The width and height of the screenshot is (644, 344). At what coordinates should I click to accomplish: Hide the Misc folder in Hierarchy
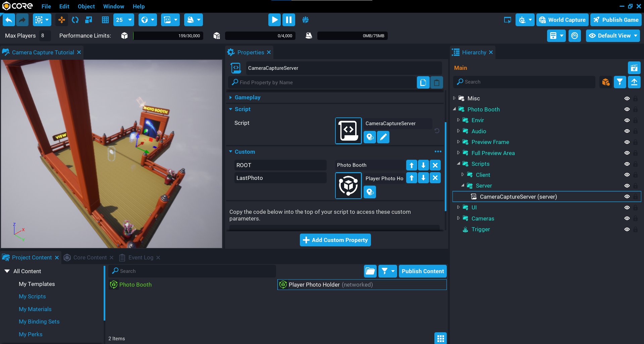coord(627,99)
